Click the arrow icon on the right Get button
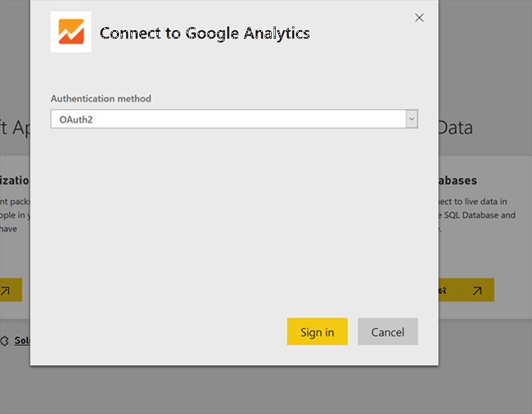 (x=477, y=290)
